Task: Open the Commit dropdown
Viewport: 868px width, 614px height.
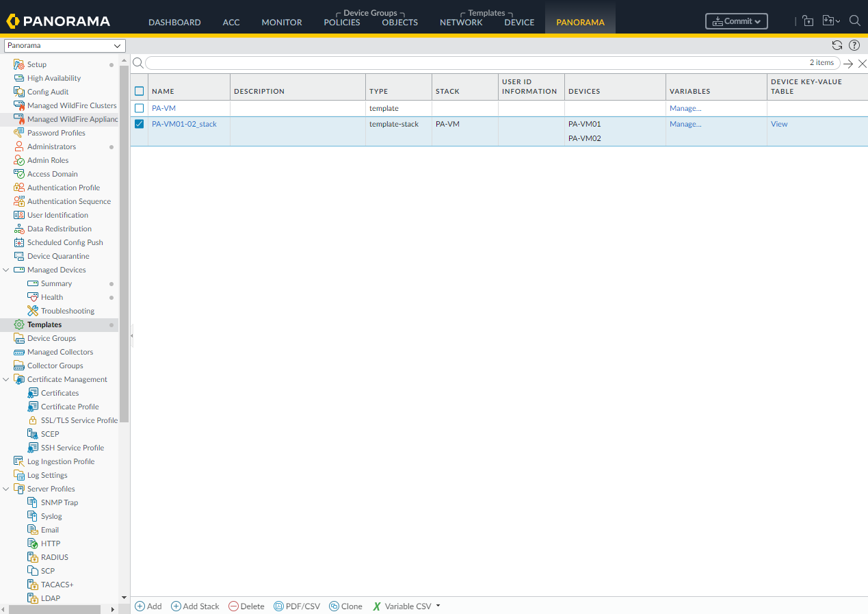Action: click(737, 21)
